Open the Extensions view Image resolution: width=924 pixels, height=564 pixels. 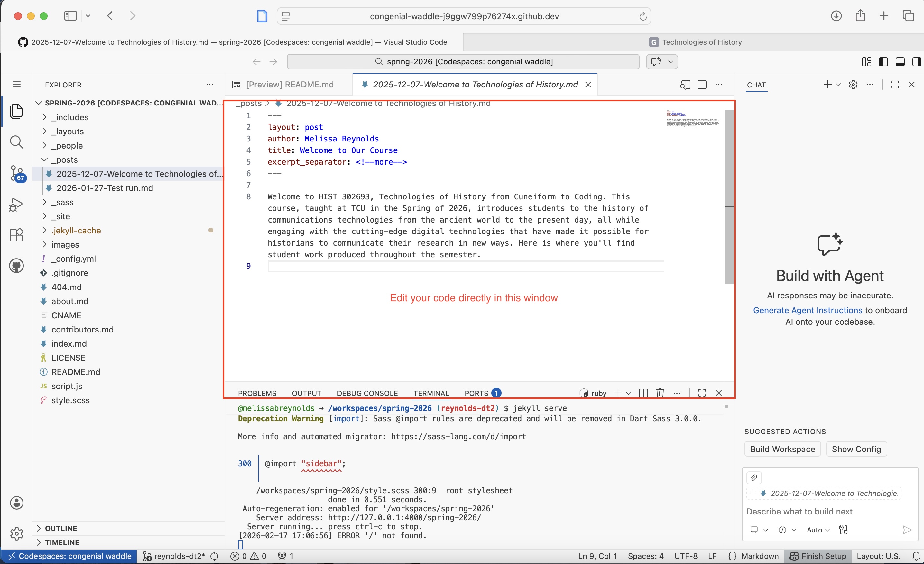(x=16, y=235)
